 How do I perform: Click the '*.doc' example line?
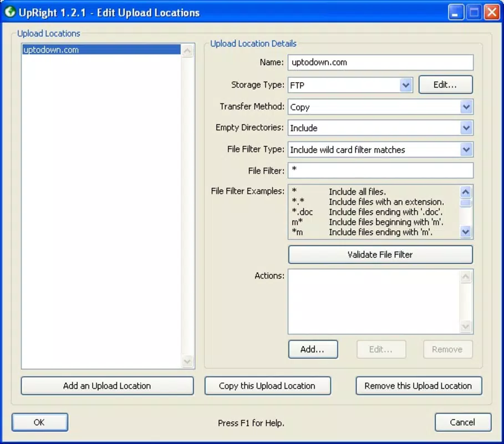pos(368,212)
